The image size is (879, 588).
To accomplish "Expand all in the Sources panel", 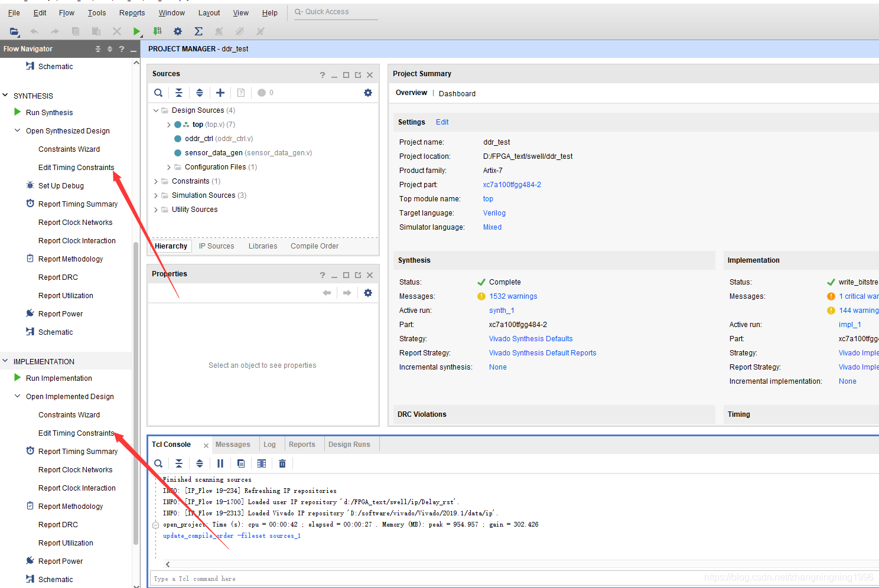I will [x=200, y=93].
